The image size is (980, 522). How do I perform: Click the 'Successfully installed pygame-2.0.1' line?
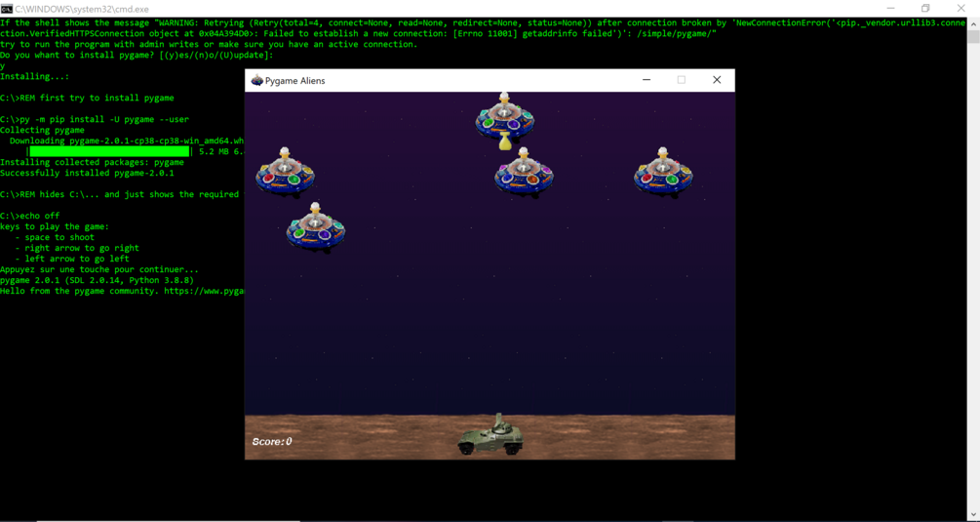(87, 173)
